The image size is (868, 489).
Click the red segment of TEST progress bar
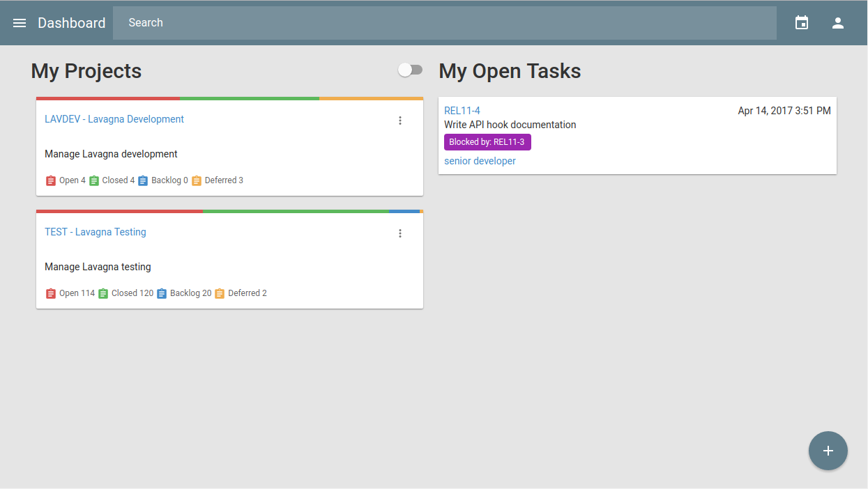[119, 211]
